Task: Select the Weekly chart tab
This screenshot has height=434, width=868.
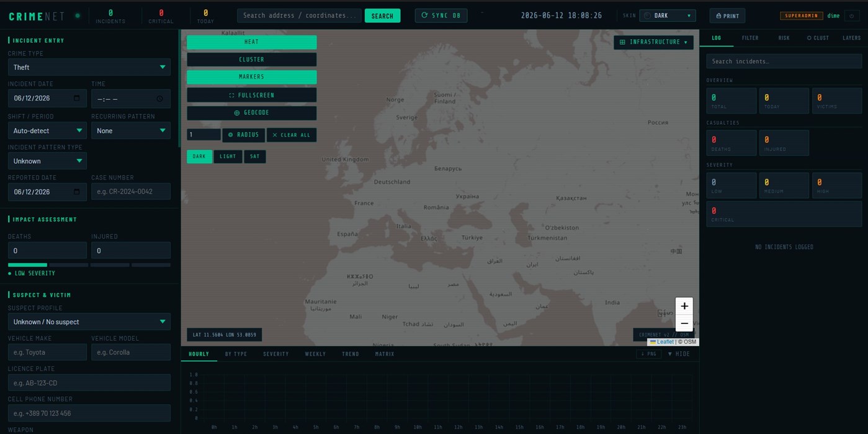Action: (x=315, y=354)
